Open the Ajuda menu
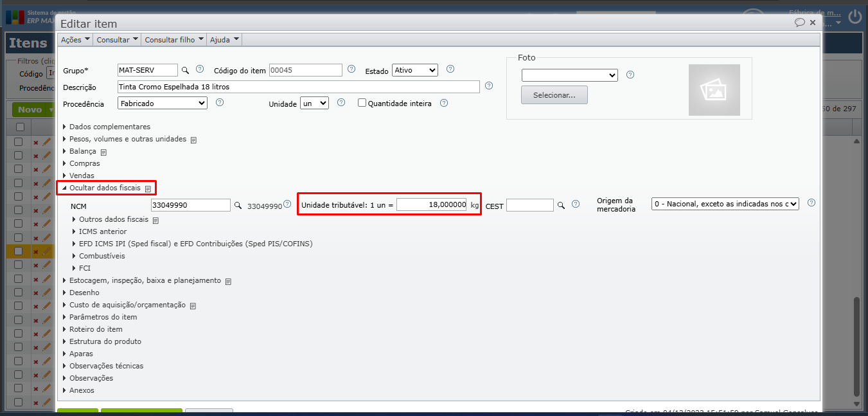This screenshot has height=416, width=868. click(x=225, y=40)
